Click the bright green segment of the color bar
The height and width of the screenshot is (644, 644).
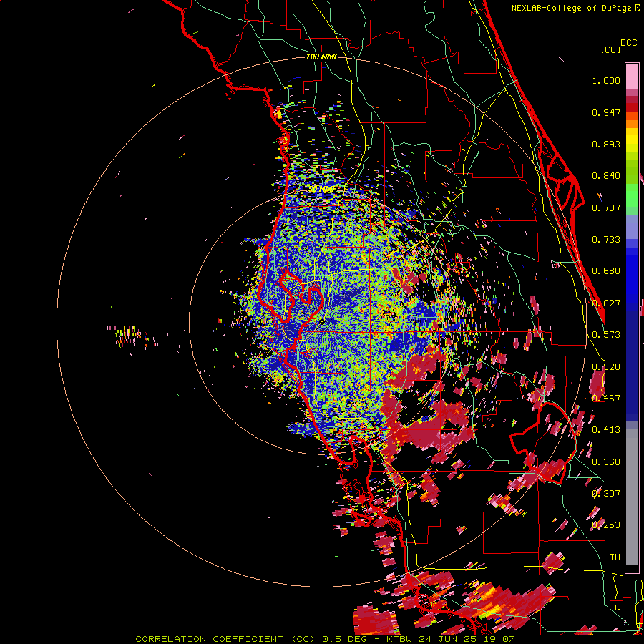(632, 195)
